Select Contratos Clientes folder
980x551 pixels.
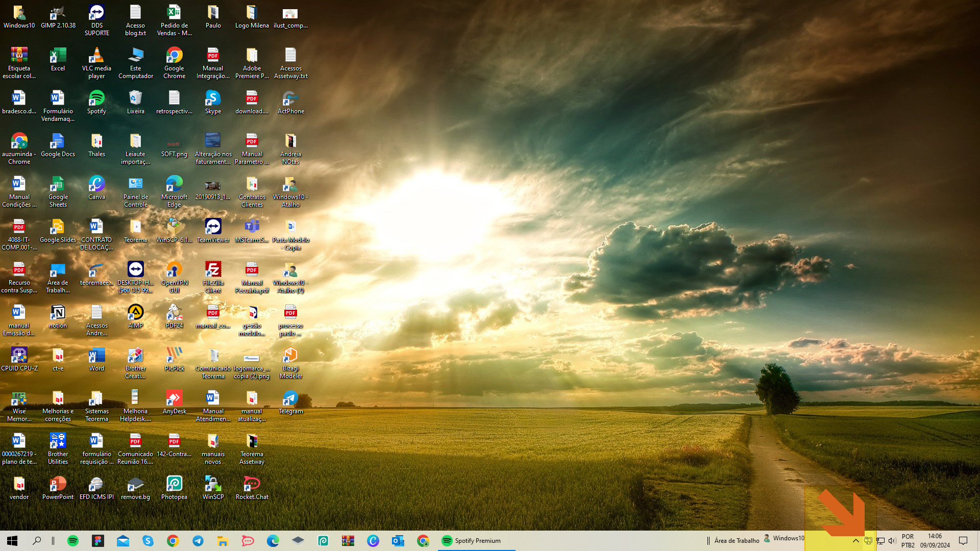pos(252,192)
